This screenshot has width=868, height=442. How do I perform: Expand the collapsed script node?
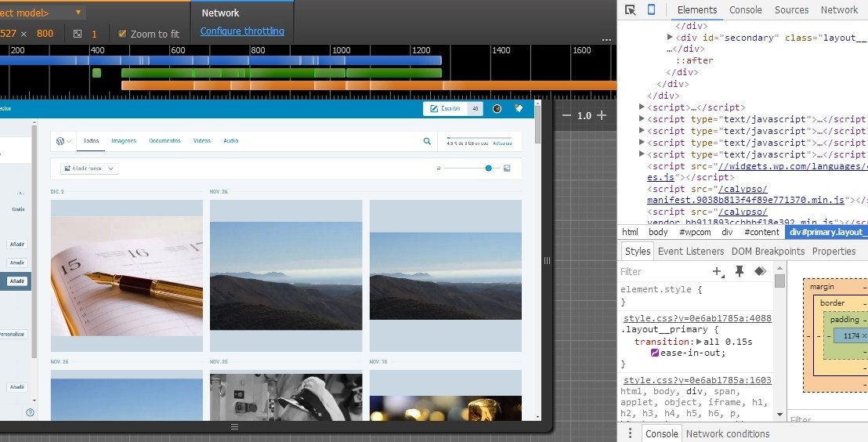[x=642, y=107]
